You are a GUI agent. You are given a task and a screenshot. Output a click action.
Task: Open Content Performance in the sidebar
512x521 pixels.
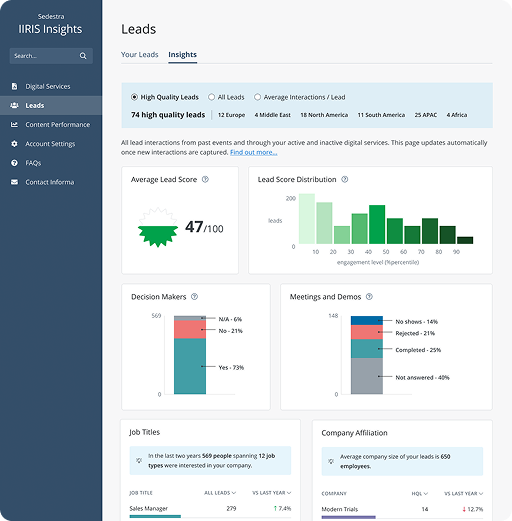[x=51, y=124]
